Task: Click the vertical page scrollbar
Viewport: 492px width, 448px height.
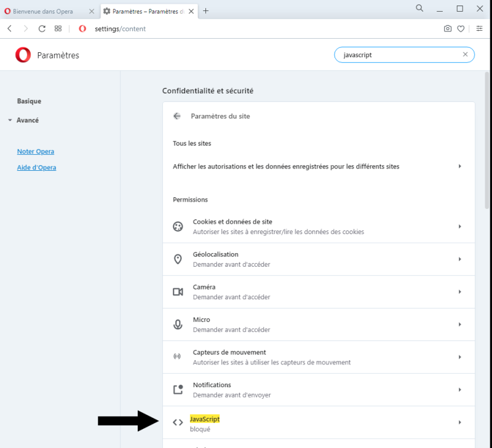Action: 486,141
